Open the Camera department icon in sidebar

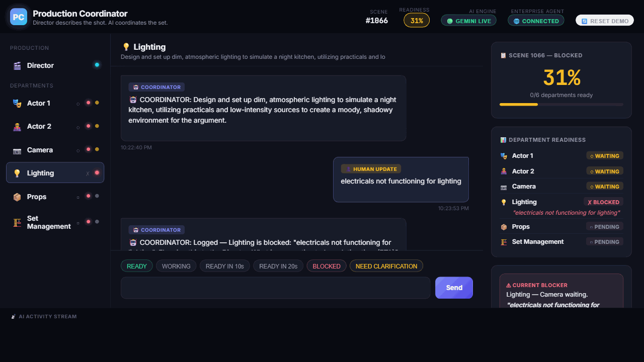coord(17,150)
